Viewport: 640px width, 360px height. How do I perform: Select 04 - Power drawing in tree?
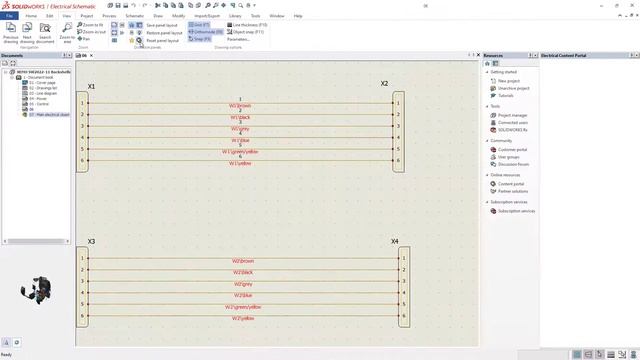pyautogui.click(x=35, y=98)
